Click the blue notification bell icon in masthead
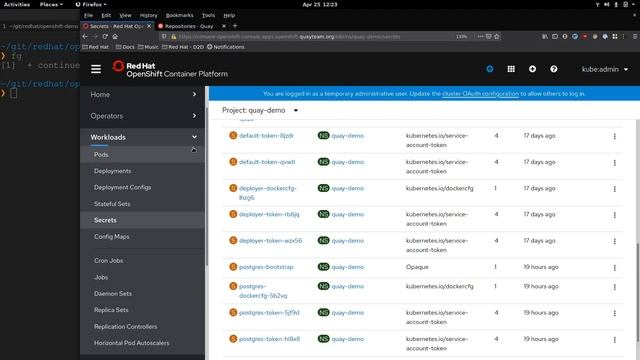640x360 pixels. click(490, 69)
